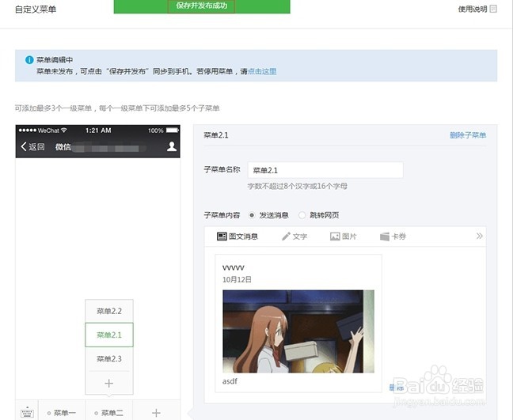Click the article title vvvvv

point(234,267)
